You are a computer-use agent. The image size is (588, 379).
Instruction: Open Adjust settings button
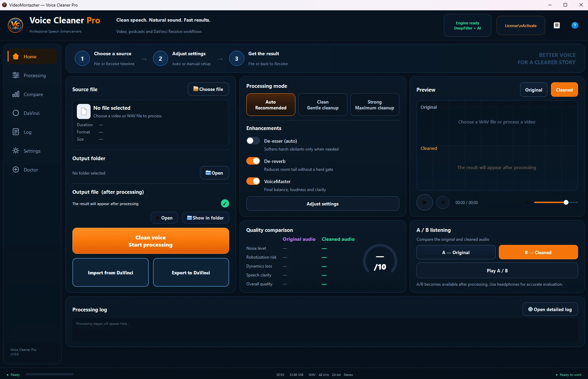(x=323, y=204)
